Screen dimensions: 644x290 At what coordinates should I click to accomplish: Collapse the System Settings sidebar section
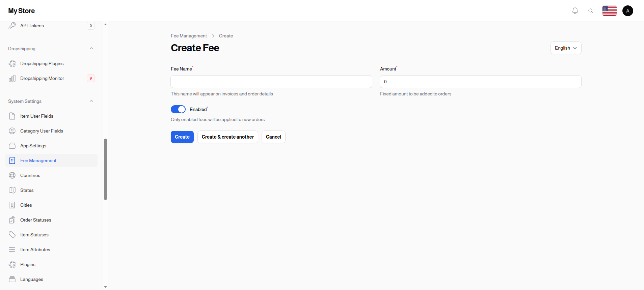tap(91, 101)
